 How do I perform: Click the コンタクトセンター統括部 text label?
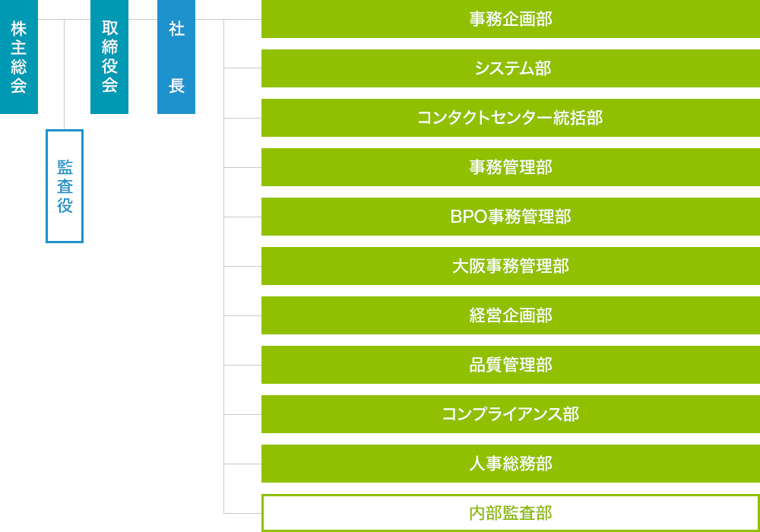[510, 118]
